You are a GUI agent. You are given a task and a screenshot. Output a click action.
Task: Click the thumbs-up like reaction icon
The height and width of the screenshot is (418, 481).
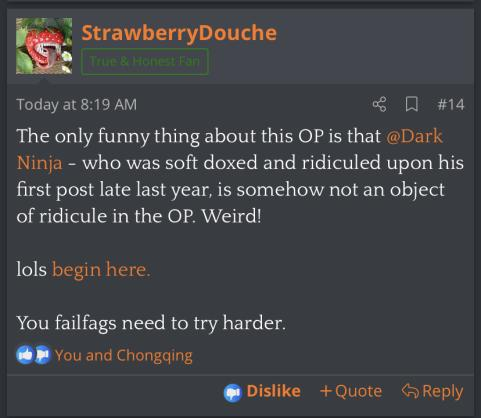(x=25, y=355)
